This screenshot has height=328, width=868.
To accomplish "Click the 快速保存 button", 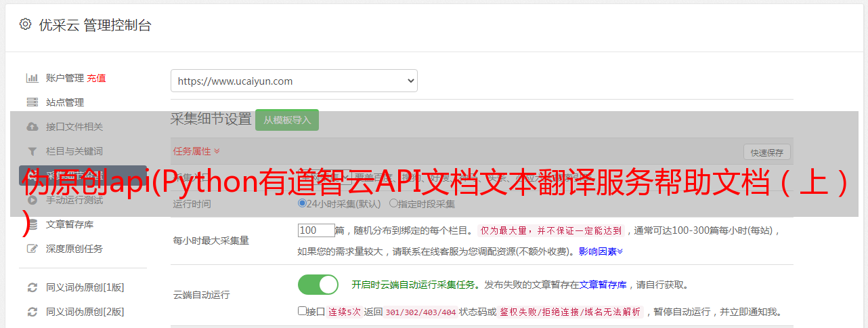I will point(766,152).
